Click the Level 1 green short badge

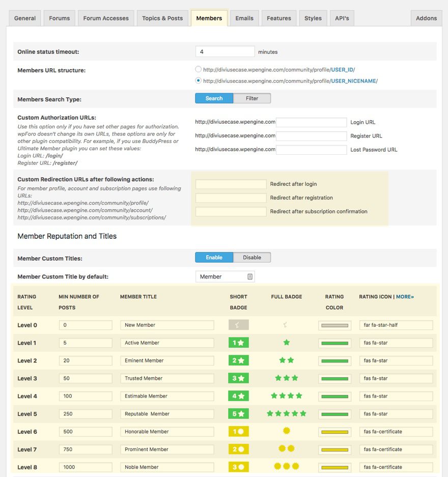(x=238, y=343)
